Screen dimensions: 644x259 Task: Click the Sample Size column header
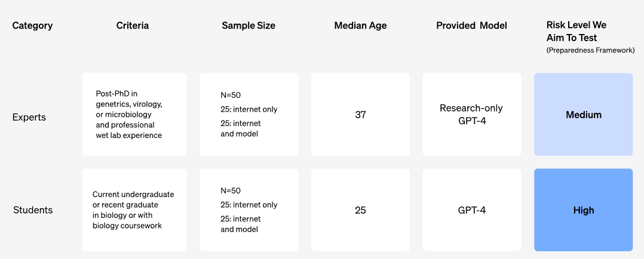pos(249,26)
